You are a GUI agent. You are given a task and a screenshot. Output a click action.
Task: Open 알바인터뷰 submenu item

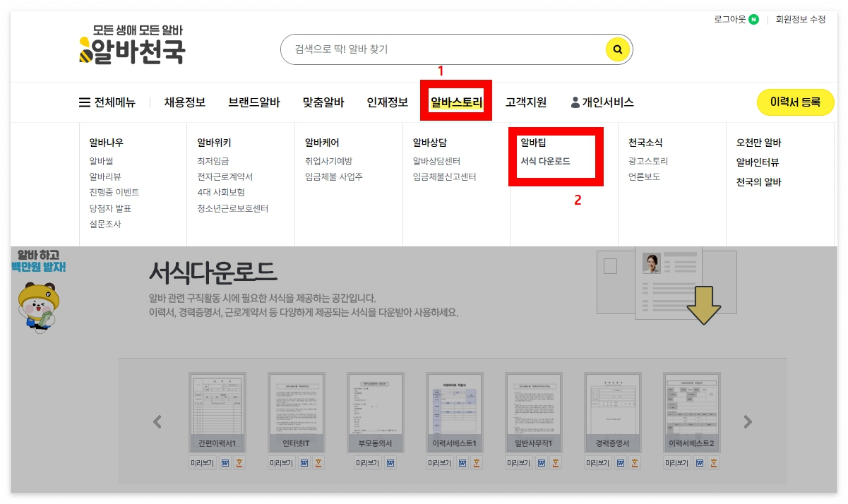click(758, 162)
